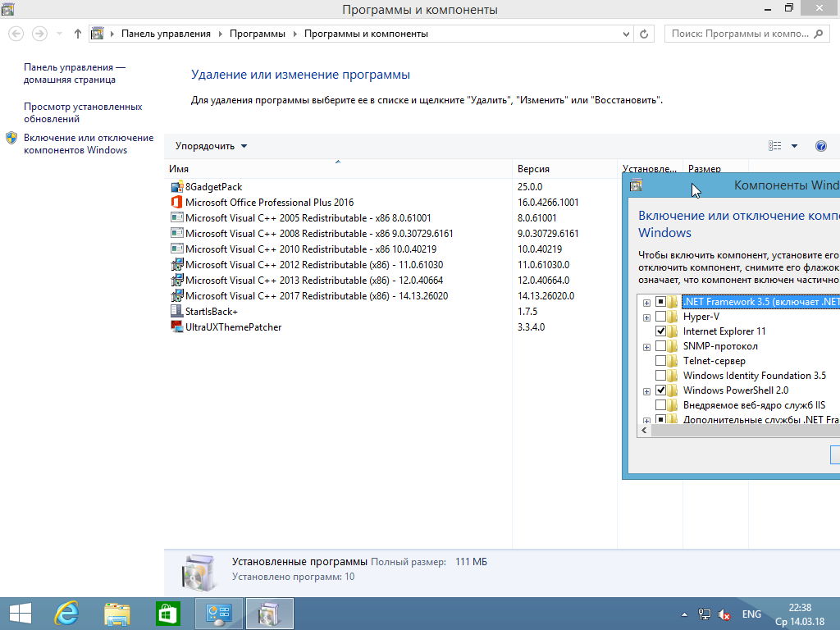
Task: Click Программы breadcrumb item
Action: (257, 34)
